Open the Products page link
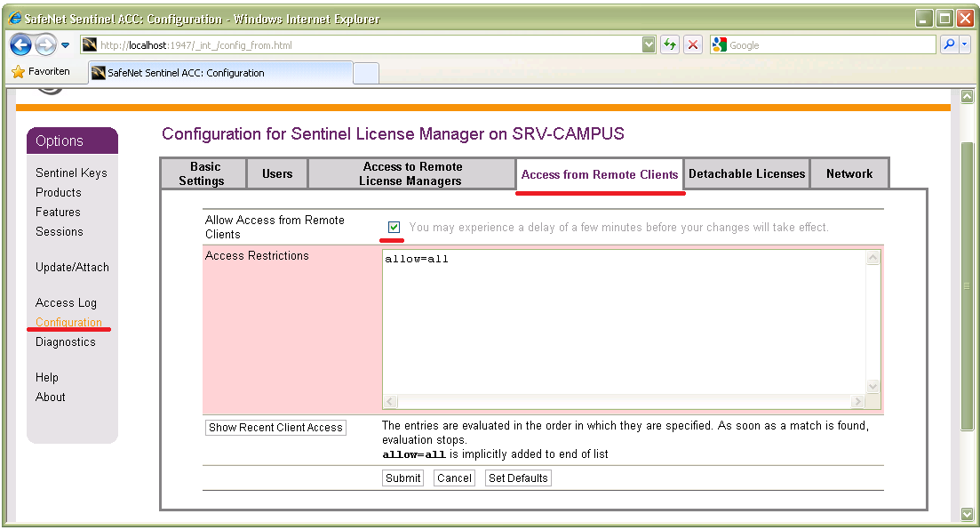Viewport: 980px width, 530px height. point(58,192)
